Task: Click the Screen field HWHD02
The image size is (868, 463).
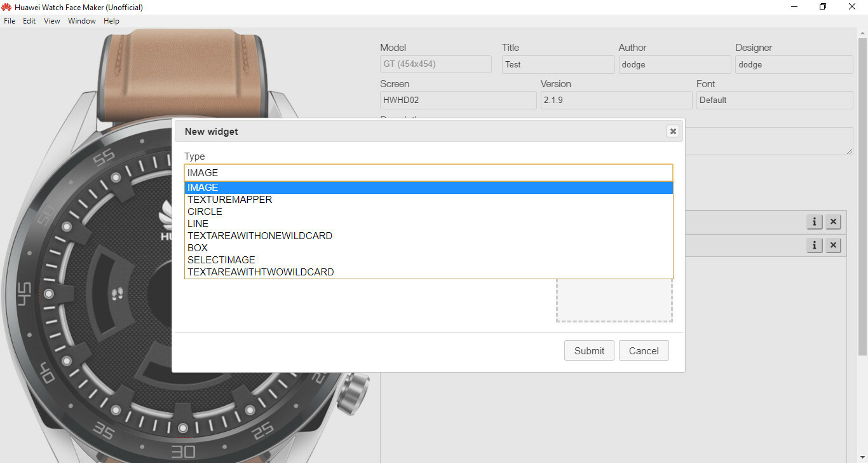Action: pyautogui.click(x=458, y=100)
